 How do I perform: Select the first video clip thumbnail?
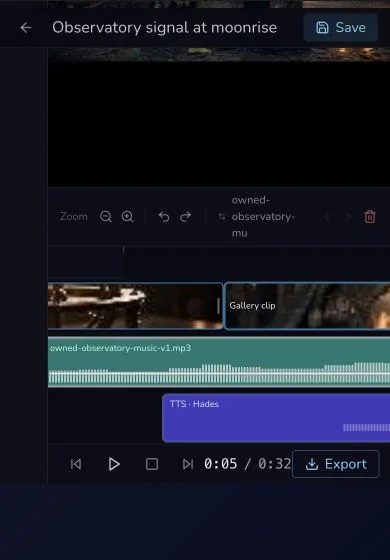click(x=135, y=306)
